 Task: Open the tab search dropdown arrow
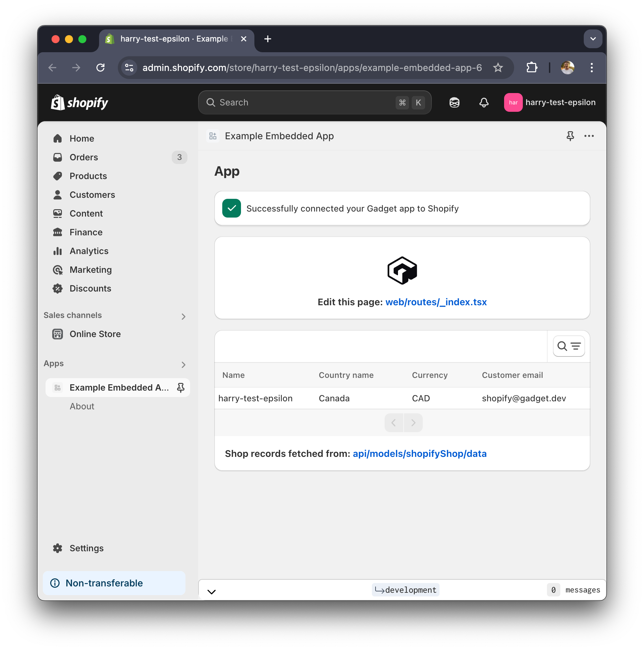coord(593,39)
